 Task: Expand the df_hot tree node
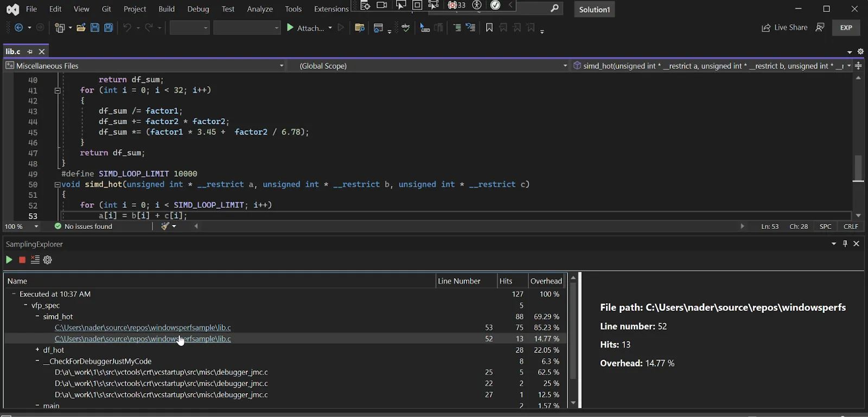(x=37, y=350)
